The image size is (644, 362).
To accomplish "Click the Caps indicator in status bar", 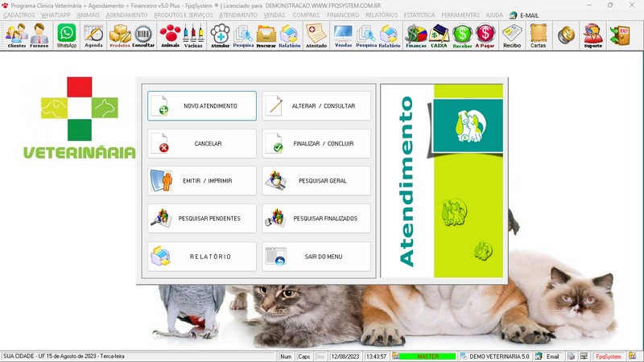I will [x=304, y=356].
